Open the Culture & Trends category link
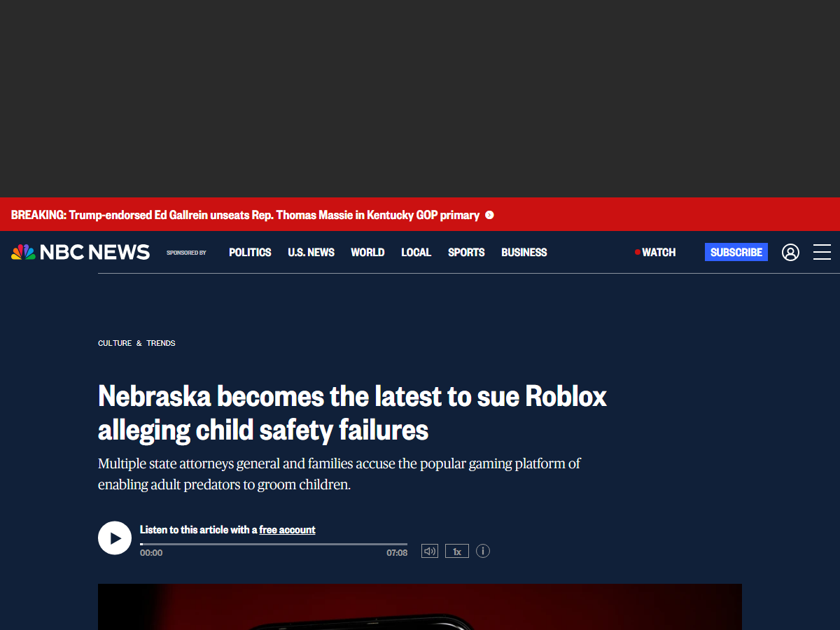Viewport: 840px width, 630px height. (136, 343)
